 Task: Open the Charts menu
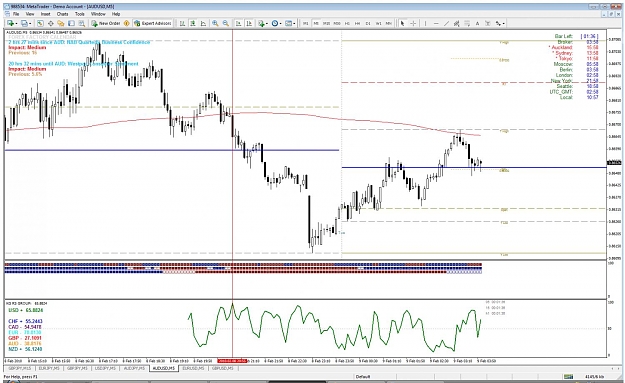[63, 14]
